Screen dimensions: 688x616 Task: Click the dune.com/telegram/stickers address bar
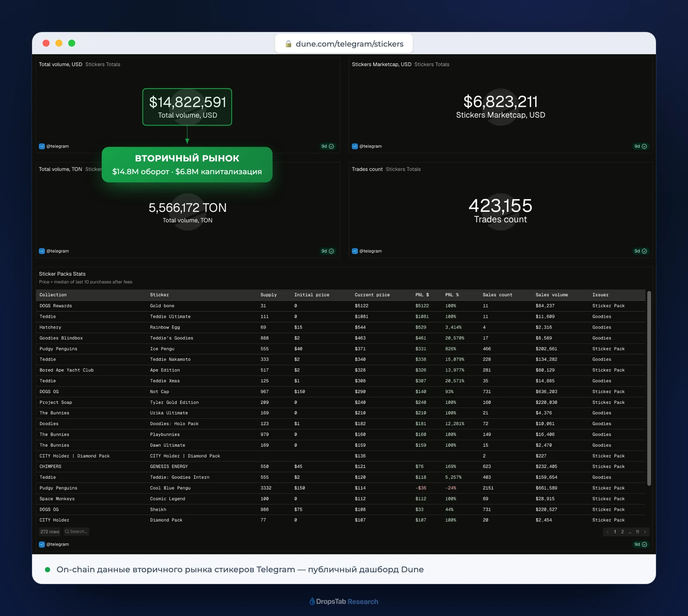344,44
